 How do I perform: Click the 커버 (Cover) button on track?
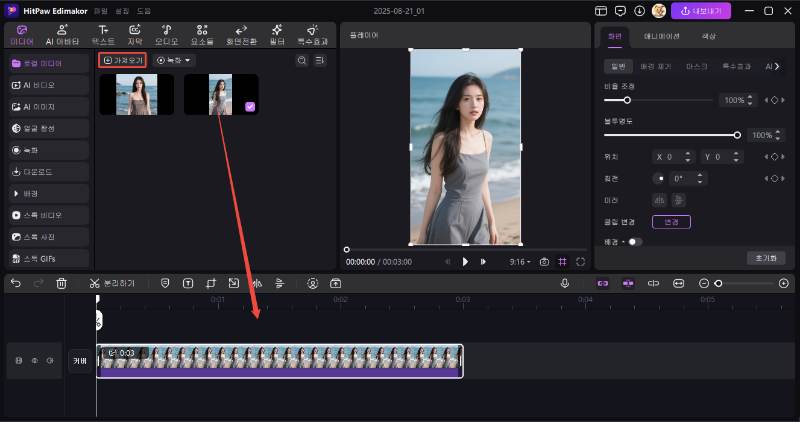[x=80, y=361]
